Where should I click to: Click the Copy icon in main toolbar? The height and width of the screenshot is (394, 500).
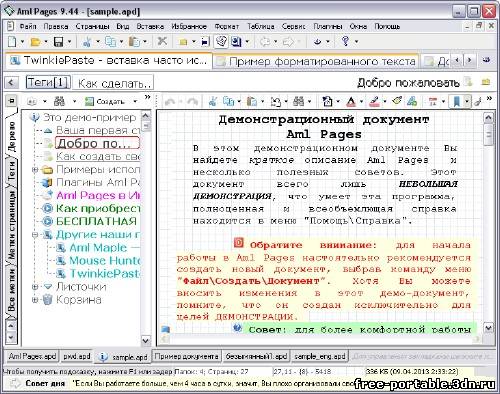[110, 42]
